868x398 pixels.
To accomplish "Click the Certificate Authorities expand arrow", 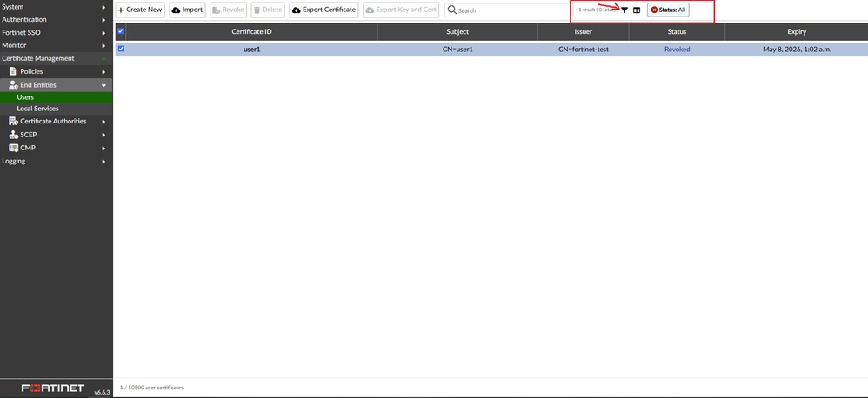I will (x=103, y=122).
